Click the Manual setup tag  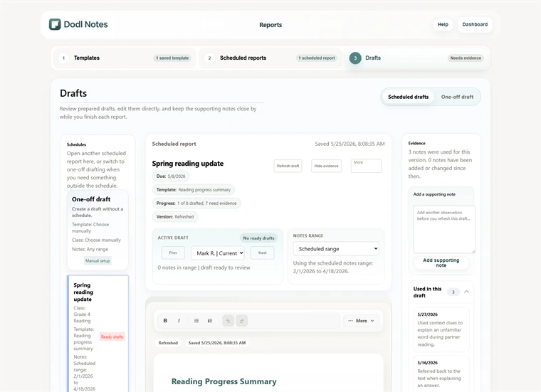(98, 260)
